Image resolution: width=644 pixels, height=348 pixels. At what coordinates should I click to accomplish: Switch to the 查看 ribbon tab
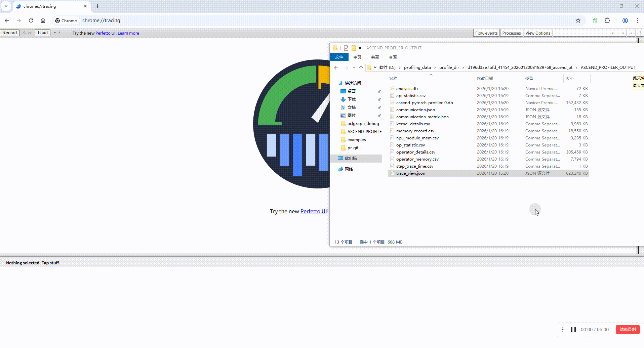point(393,57)
